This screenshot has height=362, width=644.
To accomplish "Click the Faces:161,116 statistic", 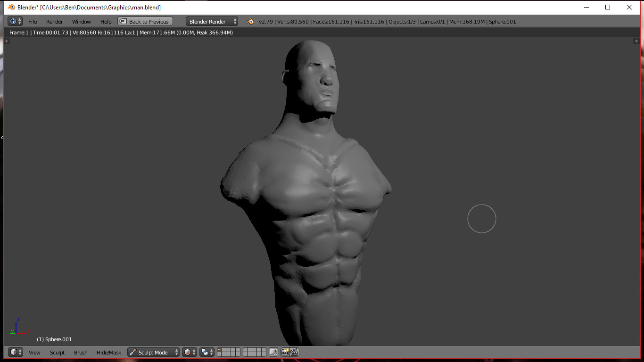I will pyautogui.click(x=331, y=22).
